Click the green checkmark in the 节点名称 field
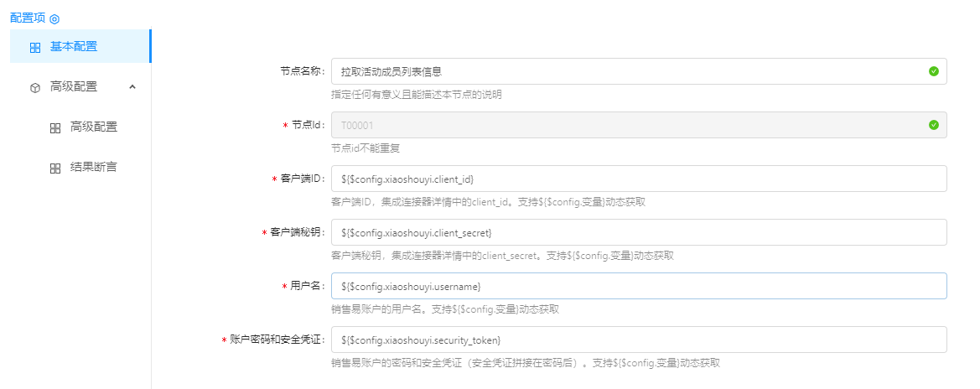Screen dimensions: 980x389 point(933,71)
